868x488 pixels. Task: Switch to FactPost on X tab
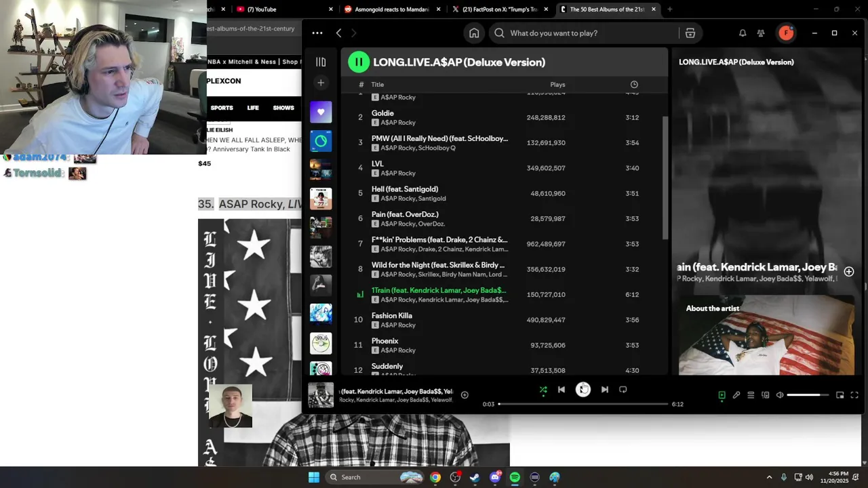pos(500,9)
